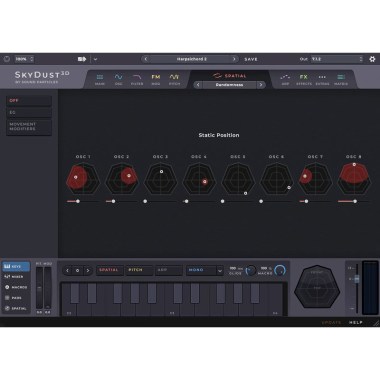This screenshot has width=380, height=380.
Task: Select the FX Effects icon
Action: [x=303, y=77]
